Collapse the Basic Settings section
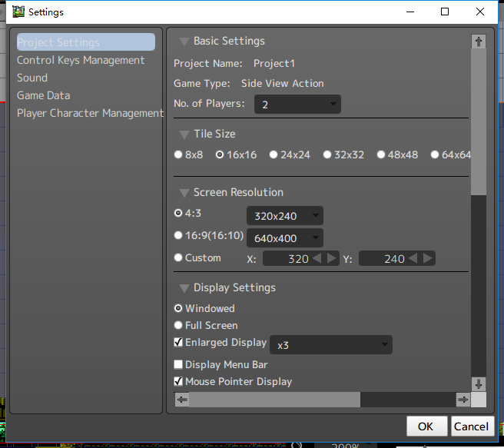 point(184,41)
